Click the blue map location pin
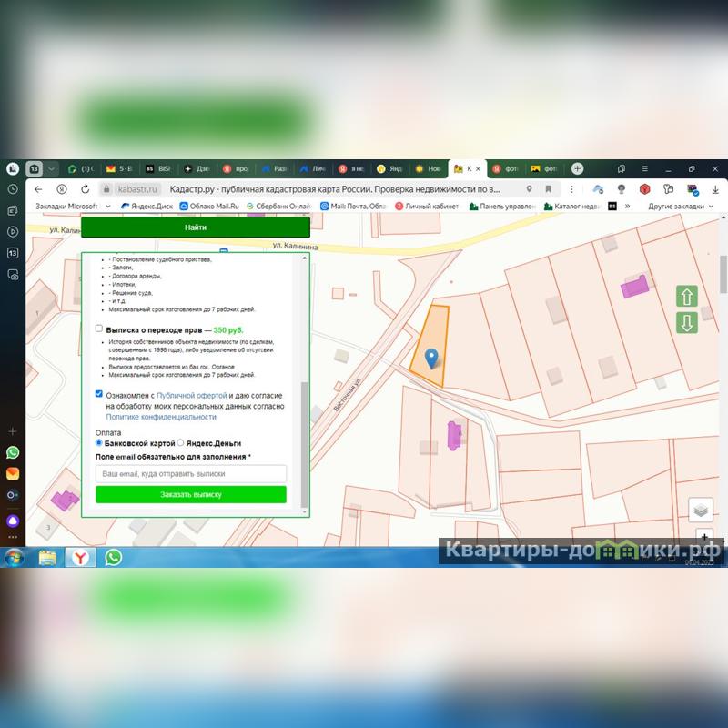Image resolution: width=728 pixels, height=728 pixels. coord(431,358)
